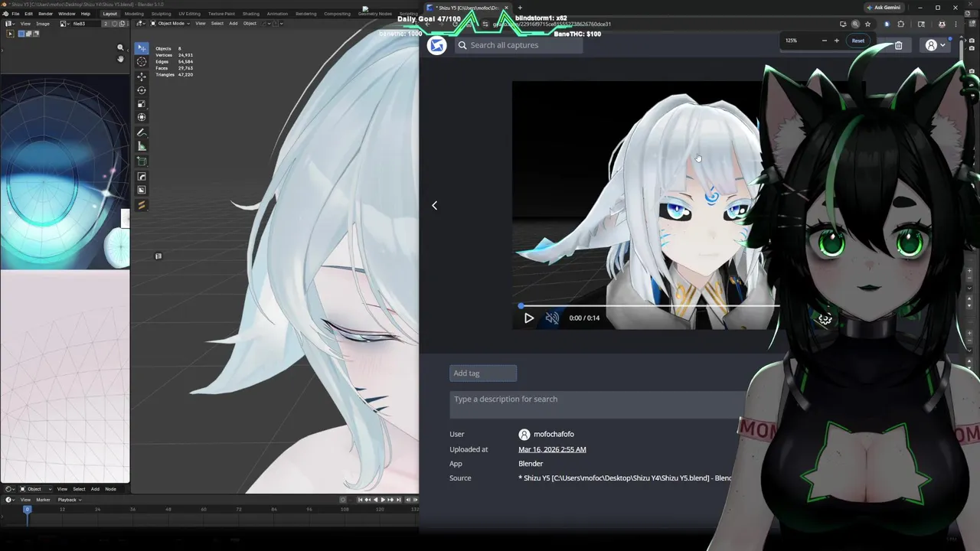Open the node editor type dropdown
This screenshot has height=551, width=980.
pyautogui.click(x=10, y=489)
